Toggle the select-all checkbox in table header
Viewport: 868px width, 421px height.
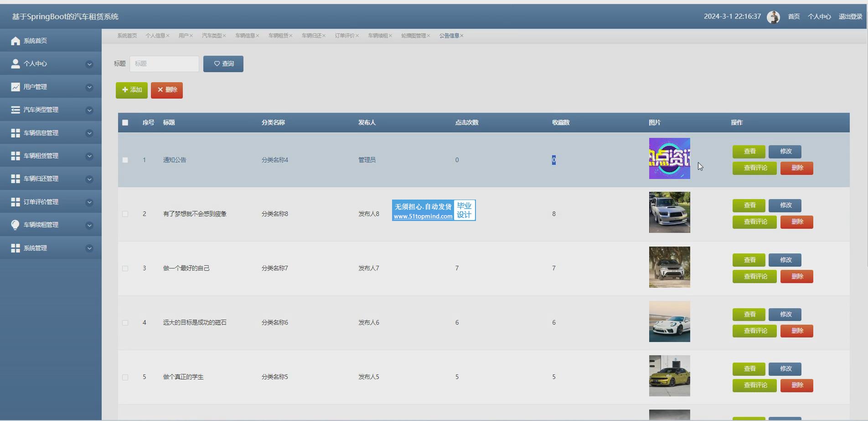pyautogui.click(x=125, y=123)
